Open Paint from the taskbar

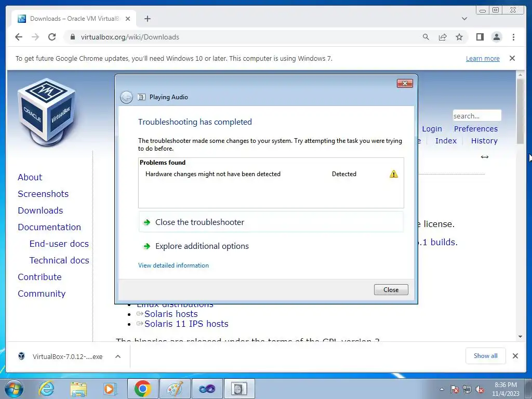[x=175, y=389]
